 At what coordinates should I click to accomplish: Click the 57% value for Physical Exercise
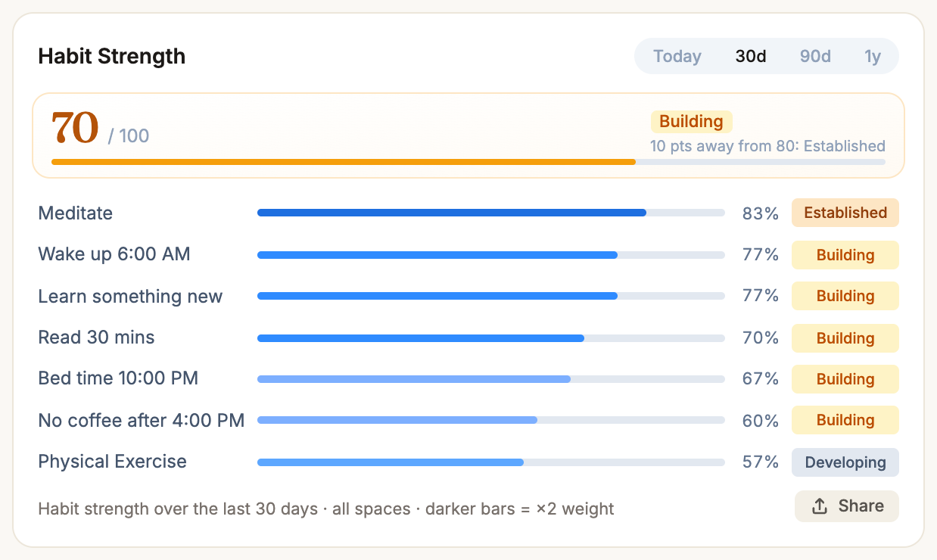pyautogui.click(x=760, y=462)
